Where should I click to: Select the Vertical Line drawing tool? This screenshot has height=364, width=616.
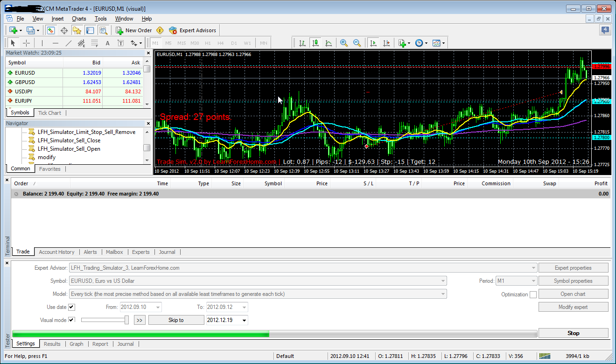coord(42,43)
